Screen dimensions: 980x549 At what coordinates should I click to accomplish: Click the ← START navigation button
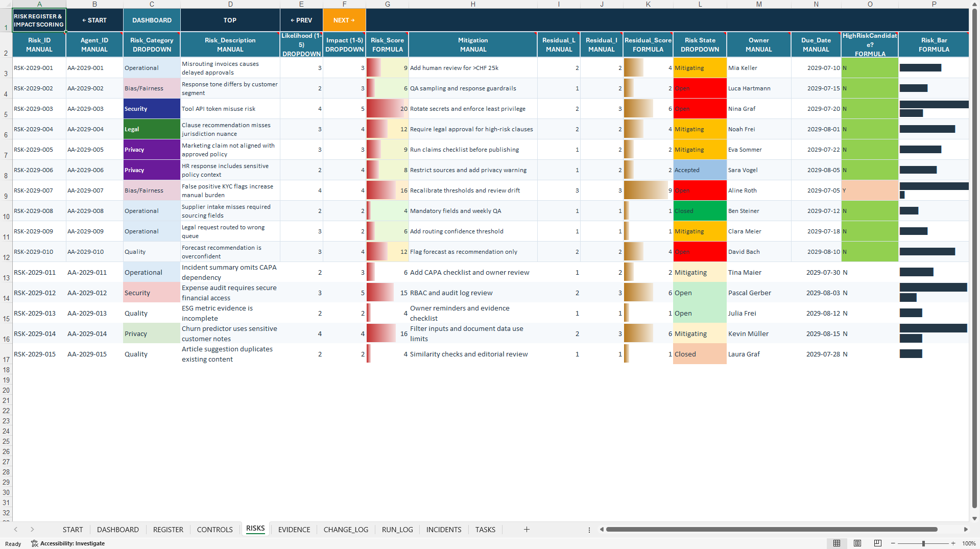point(94,20)
